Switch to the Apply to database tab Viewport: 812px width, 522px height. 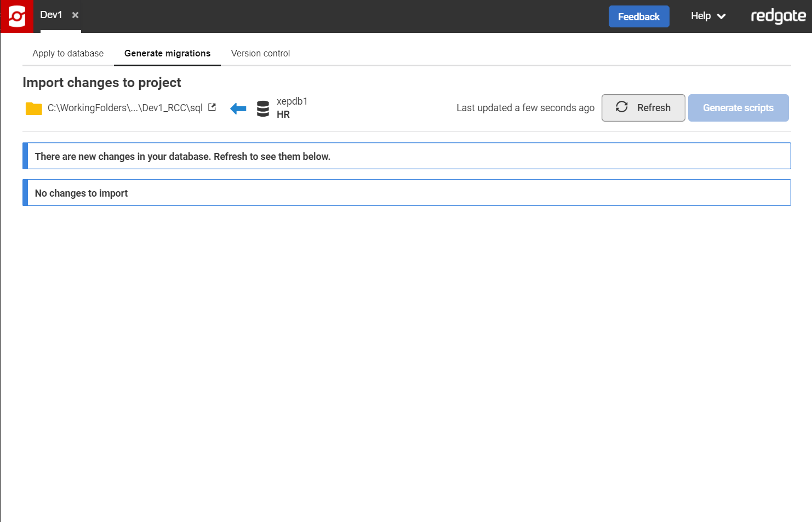[68, 53]
